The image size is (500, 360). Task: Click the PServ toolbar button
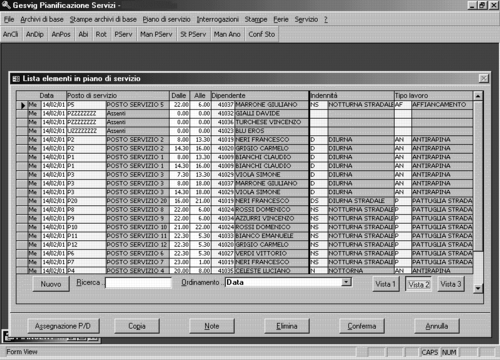[123, 34]
